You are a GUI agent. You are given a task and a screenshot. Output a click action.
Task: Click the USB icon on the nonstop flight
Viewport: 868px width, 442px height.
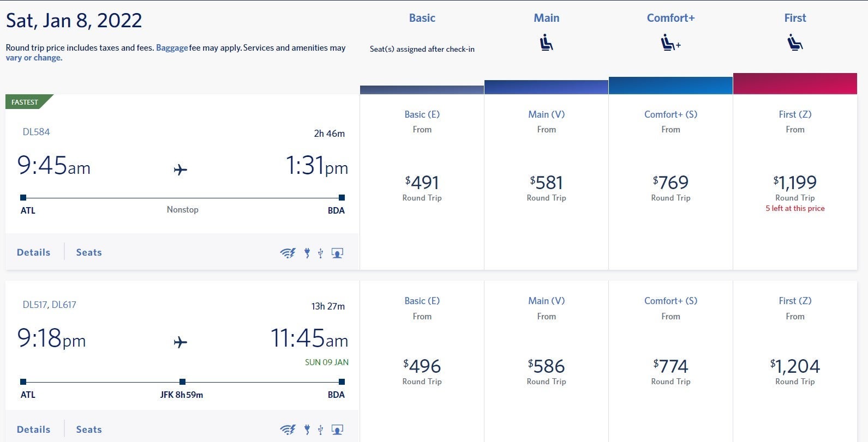(x=320, y=253)
